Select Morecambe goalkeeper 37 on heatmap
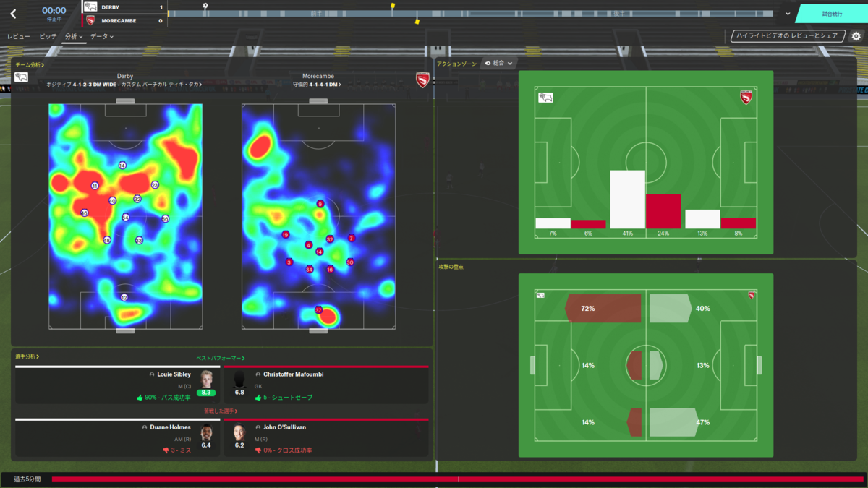 click(x=318, y=310)
